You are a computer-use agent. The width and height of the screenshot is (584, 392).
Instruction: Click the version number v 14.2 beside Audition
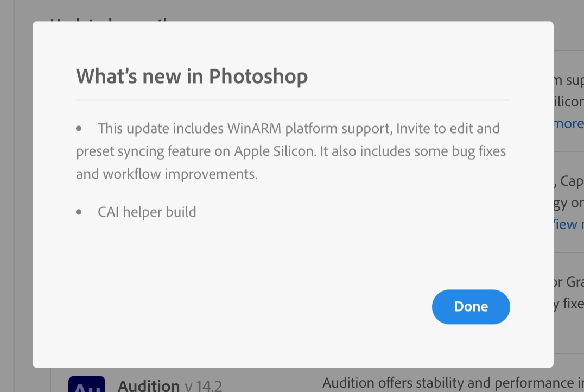[x=203, y=387]
